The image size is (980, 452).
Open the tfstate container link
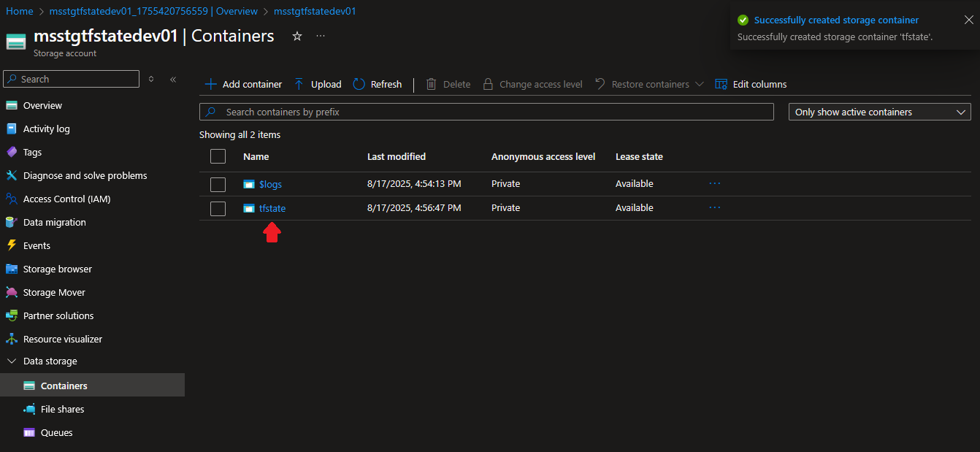click(x=272, y=208)
